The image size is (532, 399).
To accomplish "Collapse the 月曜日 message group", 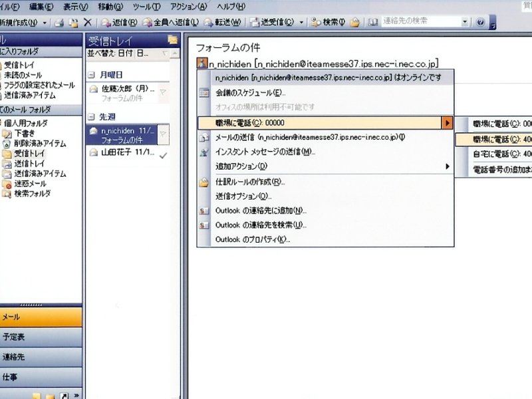I will coord(91,75).
